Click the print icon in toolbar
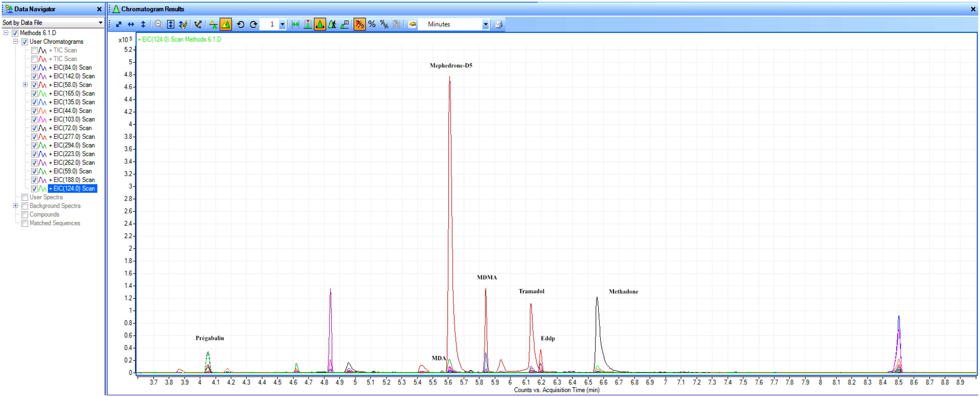This screenshot has height=397, width=980. [x=498, y=24]
